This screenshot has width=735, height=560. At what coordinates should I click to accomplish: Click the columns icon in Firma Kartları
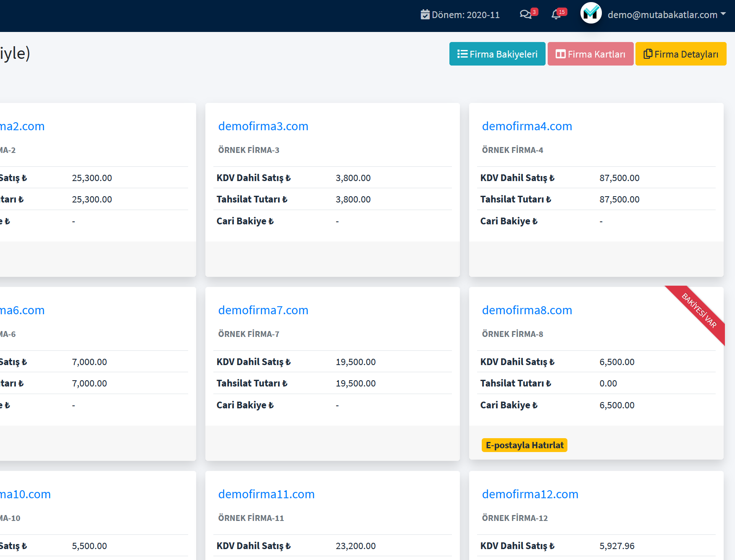coord(560,54)
